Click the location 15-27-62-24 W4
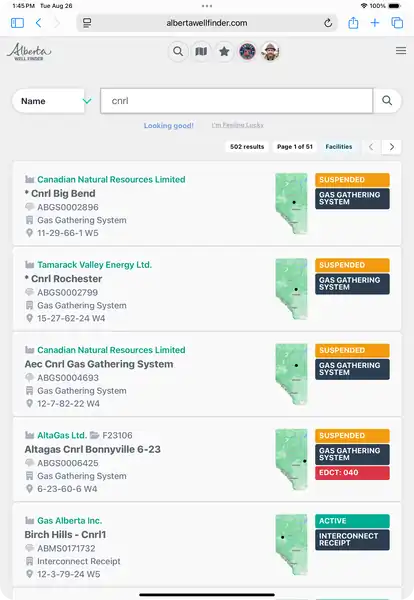This screenshot has height=600, width=414. 71,318
